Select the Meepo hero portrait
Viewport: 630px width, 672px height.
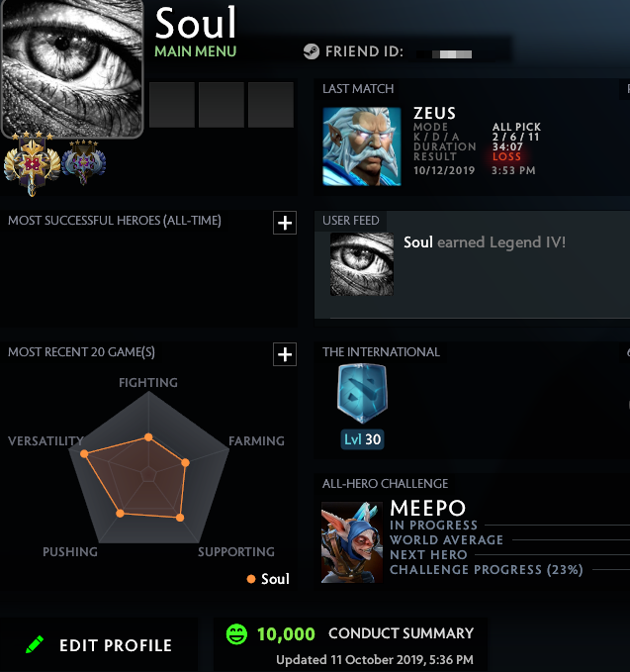click(x=352, y=542)
